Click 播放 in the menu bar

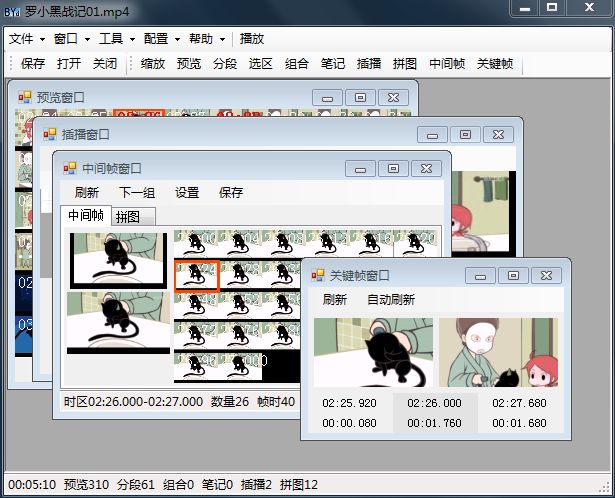tap(252, 39)
